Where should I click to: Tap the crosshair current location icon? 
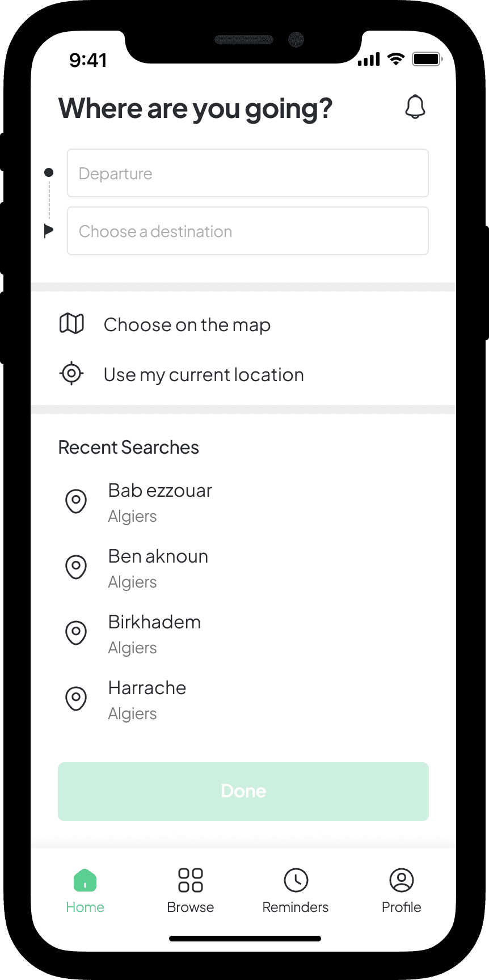(71, 373)
